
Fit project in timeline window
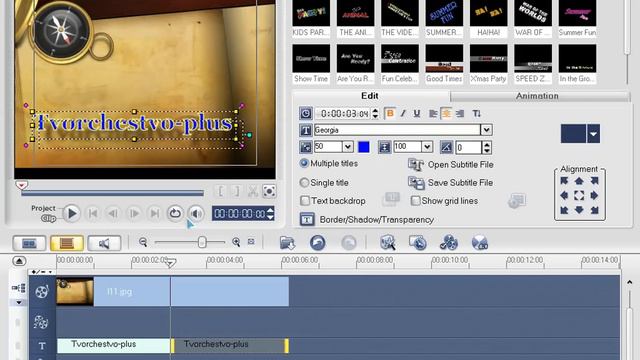coord(251,242)
